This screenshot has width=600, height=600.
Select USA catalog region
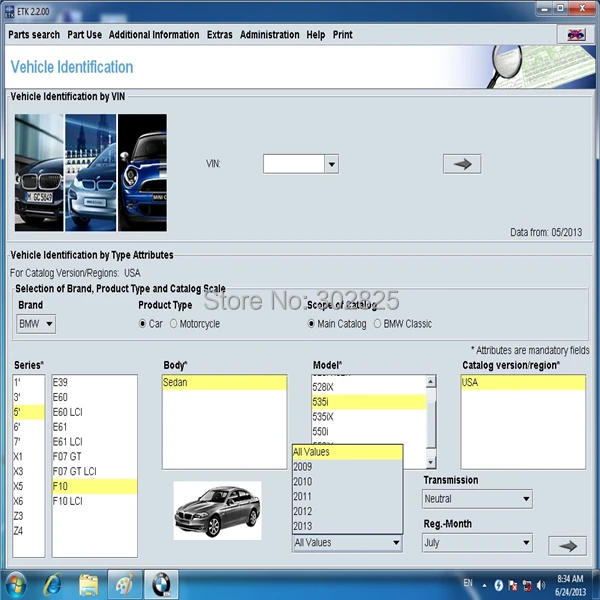tap(523, 383)
